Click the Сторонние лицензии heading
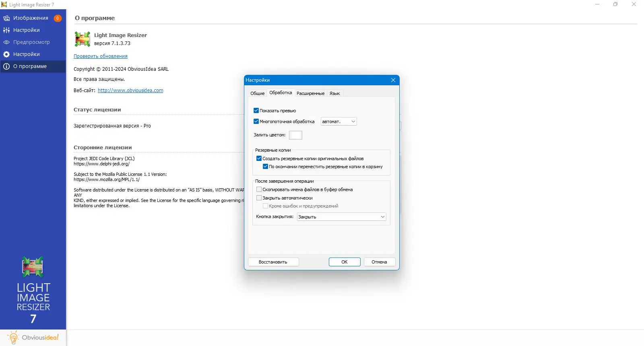 [x=103, y=147]
